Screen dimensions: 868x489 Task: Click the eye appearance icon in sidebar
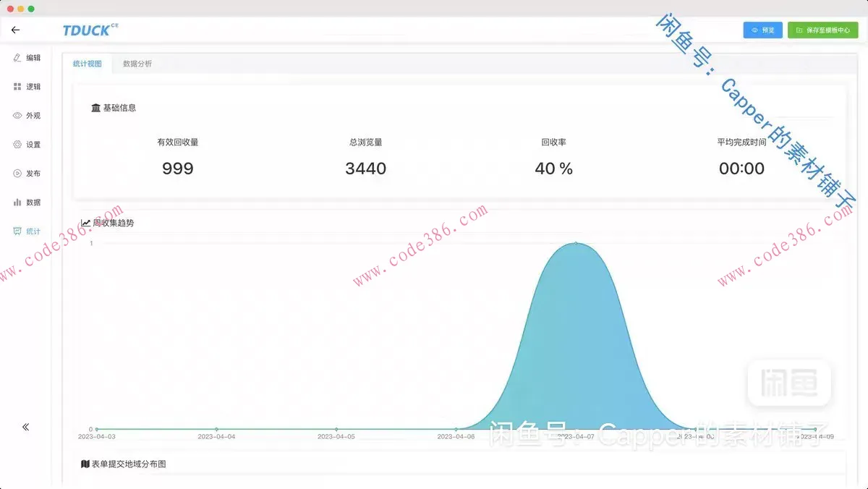click(17, 115)
